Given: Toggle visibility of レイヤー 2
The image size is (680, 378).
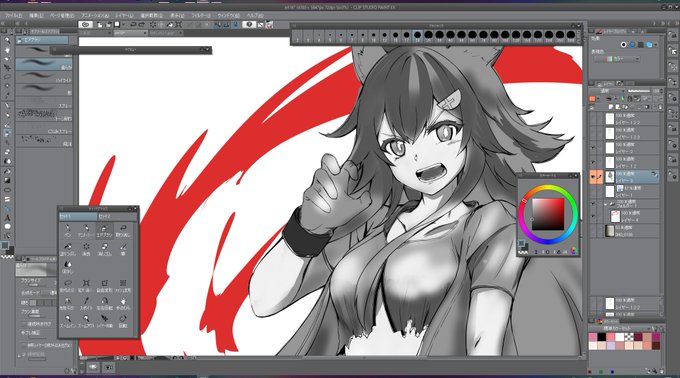Looking at the screenshot, I should tap(593, 148).
